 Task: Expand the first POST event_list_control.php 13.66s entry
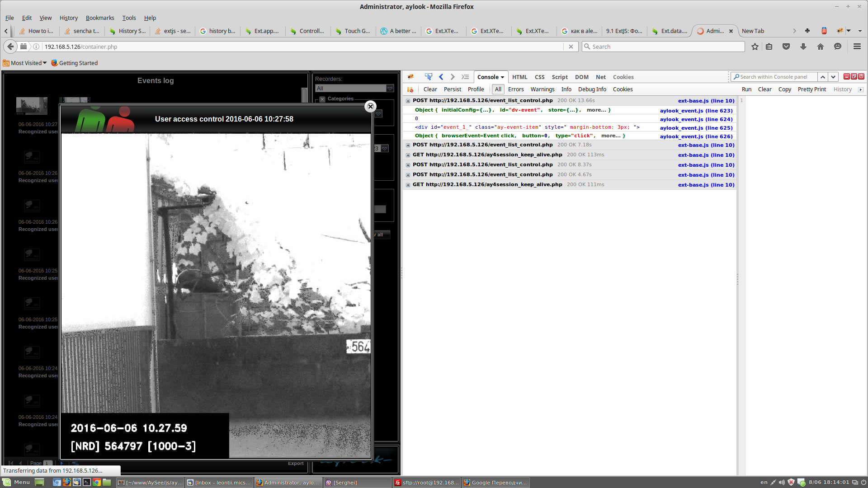point(408,101)
